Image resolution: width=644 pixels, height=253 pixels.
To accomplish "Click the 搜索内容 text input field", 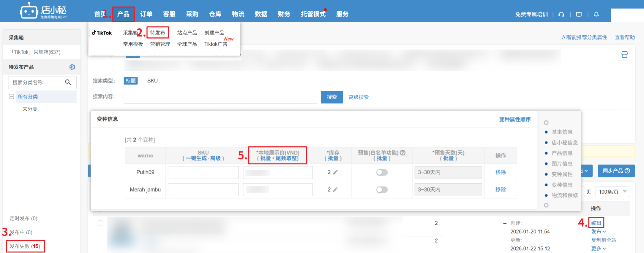I will tap(220, 97).
